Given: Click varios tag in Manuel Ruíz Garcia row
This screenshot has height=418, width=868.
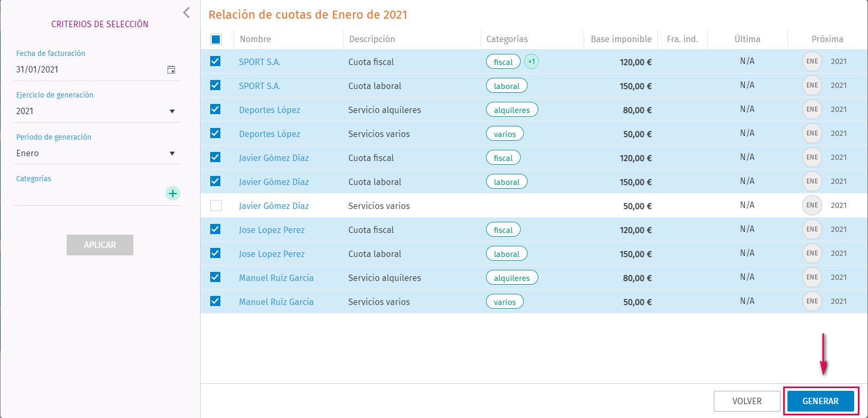Looking at the screenshot, I should [x=505, y=302].
